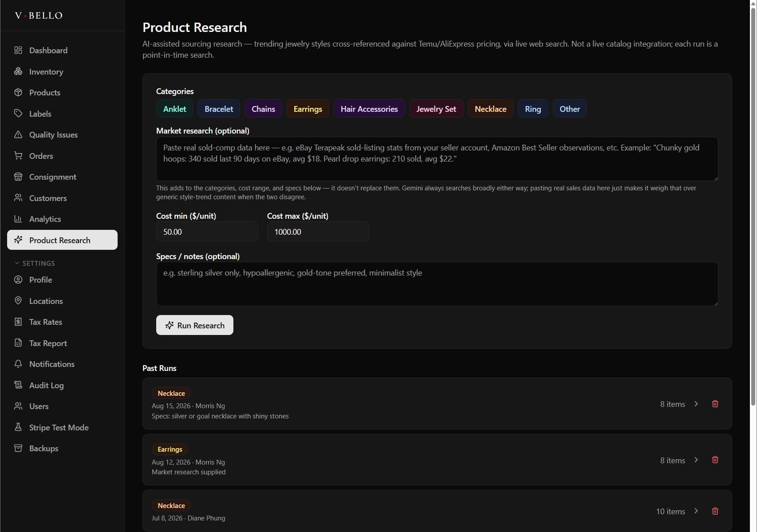Toggle the Earrings category chip
This screenshot has width=757, height=532.
tap(308, 109)
